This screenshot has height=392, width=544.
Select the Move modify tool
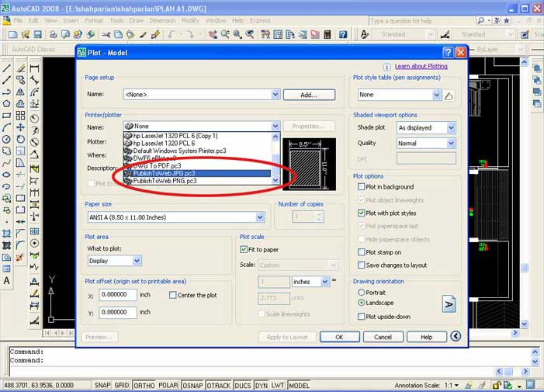pyautogui.click(x=20, y=127)
